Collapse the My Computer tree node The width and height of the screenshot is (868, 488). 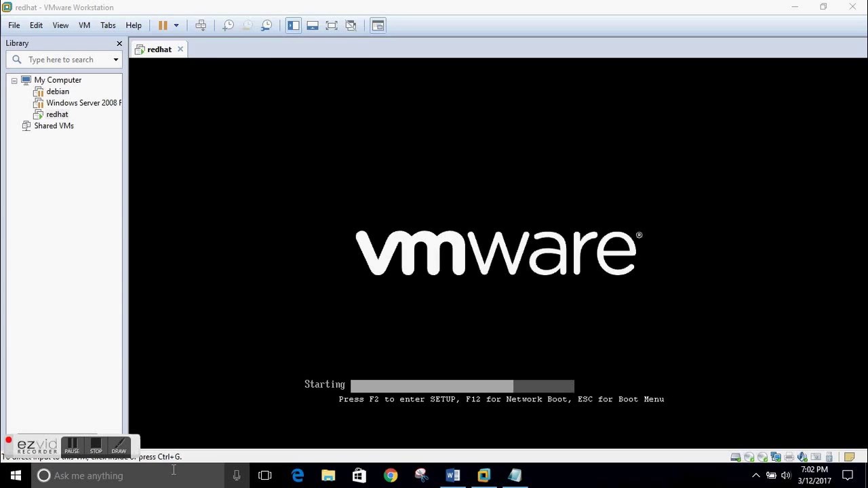tap(14, 81)
